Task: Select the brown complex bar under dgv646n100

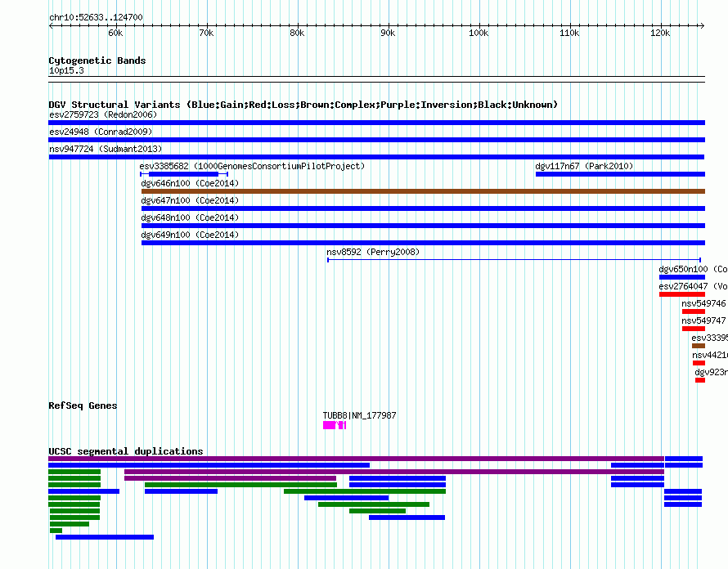Action: point(424,191)
